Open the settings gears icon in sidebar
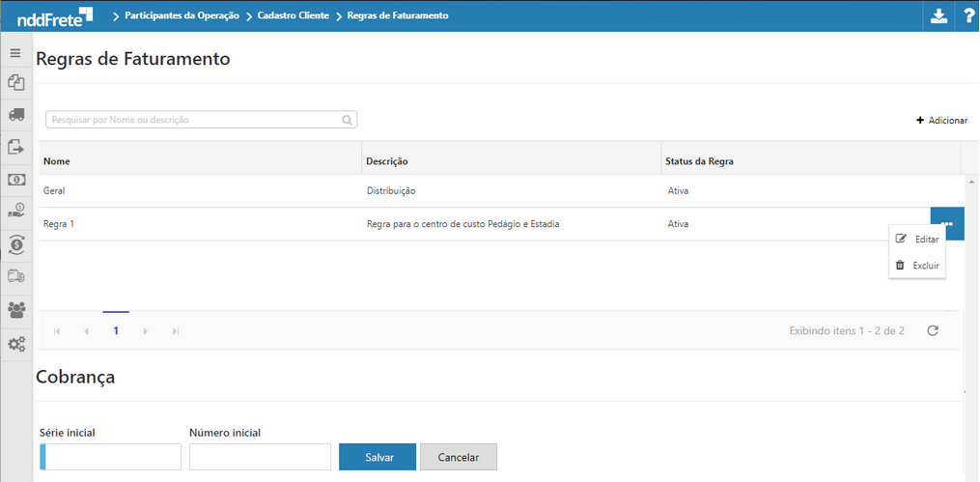 tap(15, 344)
